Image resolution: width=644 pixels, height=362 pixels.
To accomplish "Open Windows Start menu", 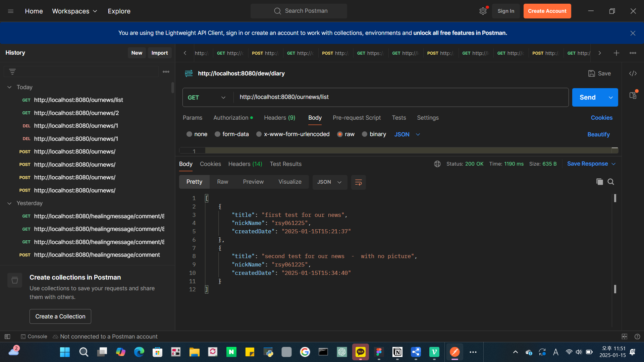I will point(65,352).
